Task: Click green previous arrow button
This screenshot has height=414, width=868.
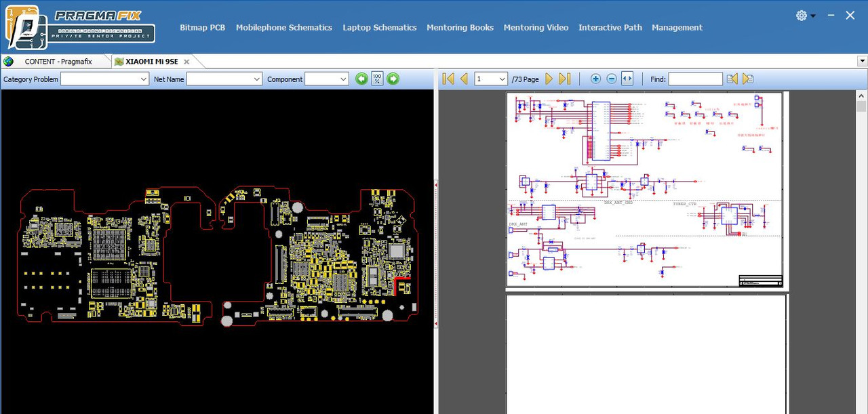Action: 361,79
